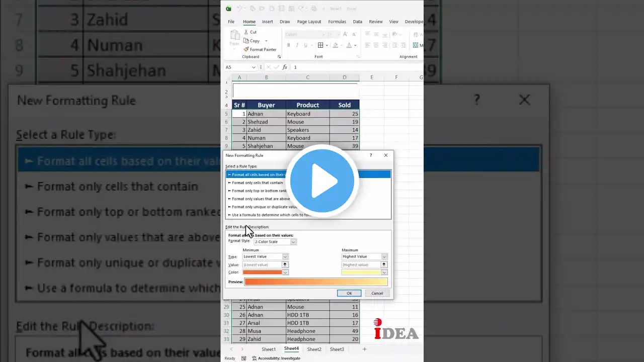The width and height of the screenshot is (644, 362).
Task: Play the video with the blue play button
Action: [322, 180]
